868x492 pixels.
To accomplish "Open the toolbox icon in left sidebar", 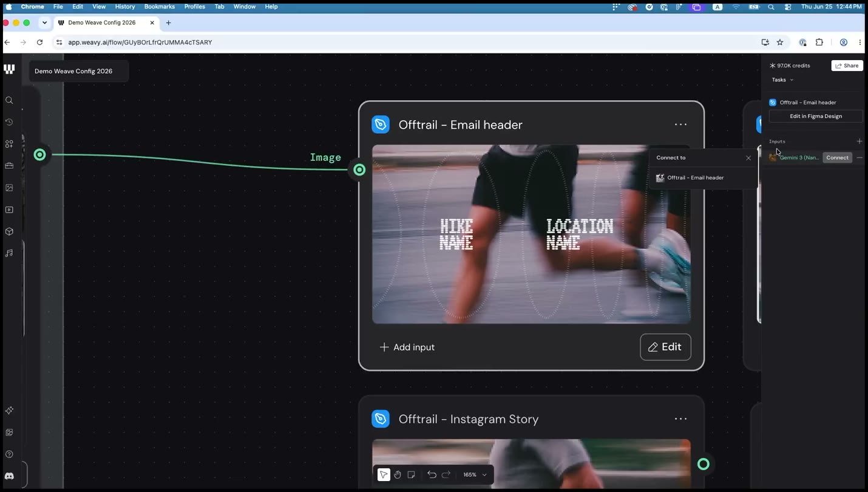I will pyautogui.click(x=9, y=166).
